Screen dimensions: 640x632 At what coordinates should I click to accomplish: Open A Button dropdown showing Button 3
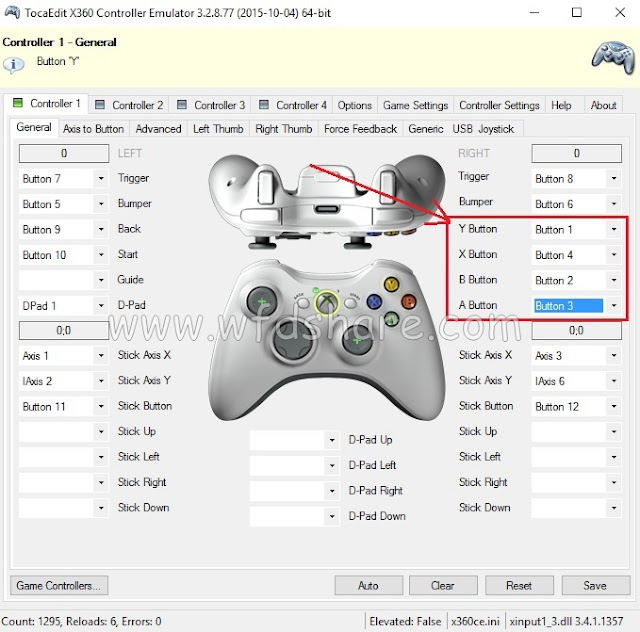pos(576,305)
